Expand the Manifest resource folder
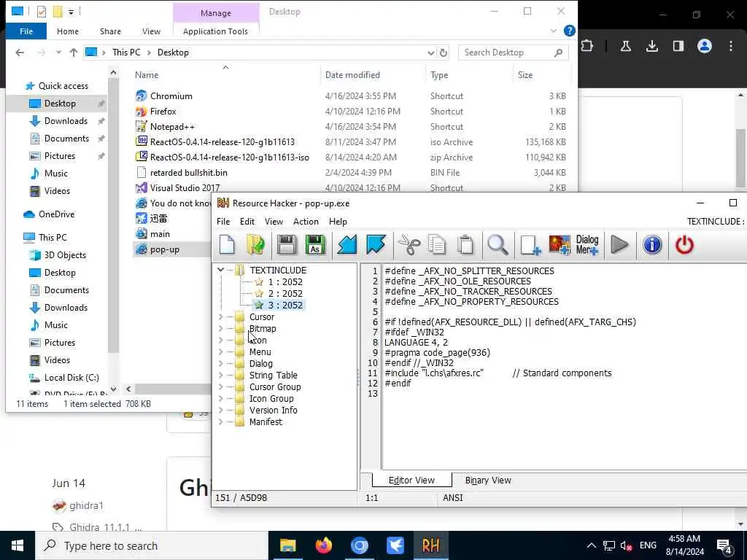Image resolution: width=747 pixels, height=560 pixels. [x=220, y=422]
